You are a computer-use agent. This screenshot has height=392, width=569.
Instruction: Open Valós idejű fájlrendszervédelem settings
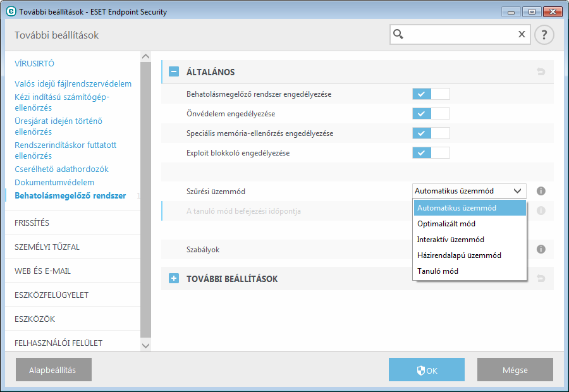coord(73,84)
